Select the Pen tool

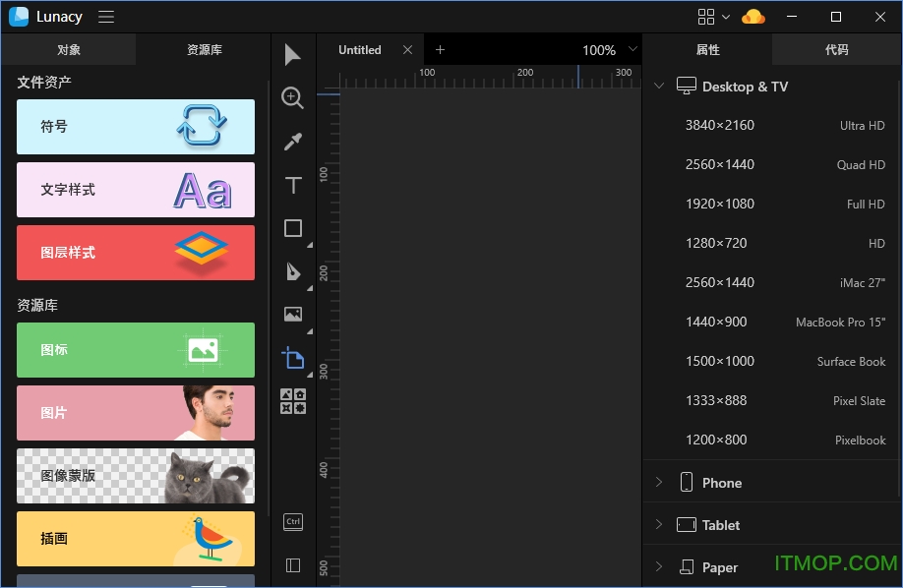[x=293, y=271]
